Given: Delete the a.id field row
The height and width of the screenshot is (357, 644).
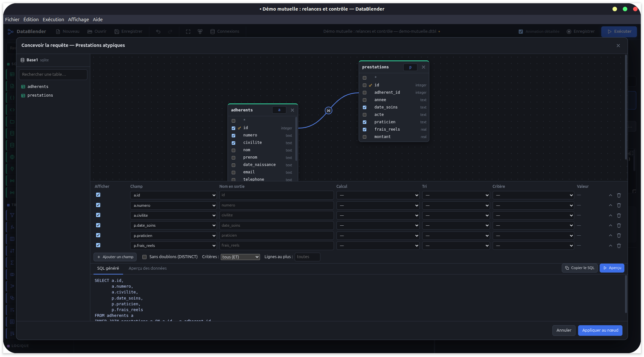Looking at the screenshot, I should click(619, 195).
